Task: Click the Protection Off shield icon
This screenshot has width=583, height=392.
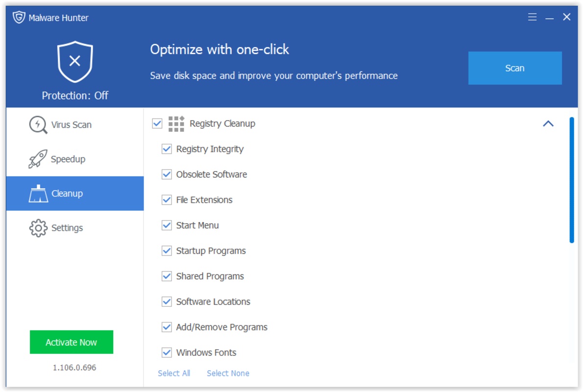Action: pyautogui.click(x=75, y=61)
